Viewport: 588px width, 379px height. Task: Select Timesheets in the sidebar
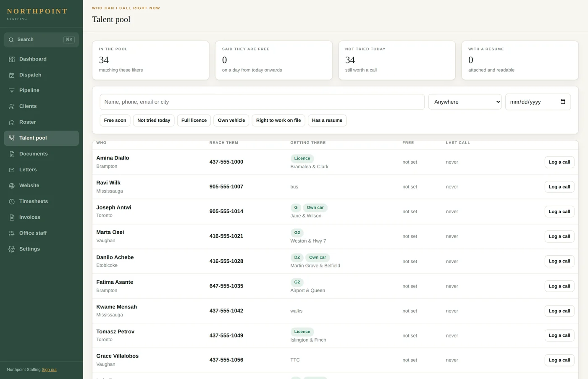[x=41, y=201]
